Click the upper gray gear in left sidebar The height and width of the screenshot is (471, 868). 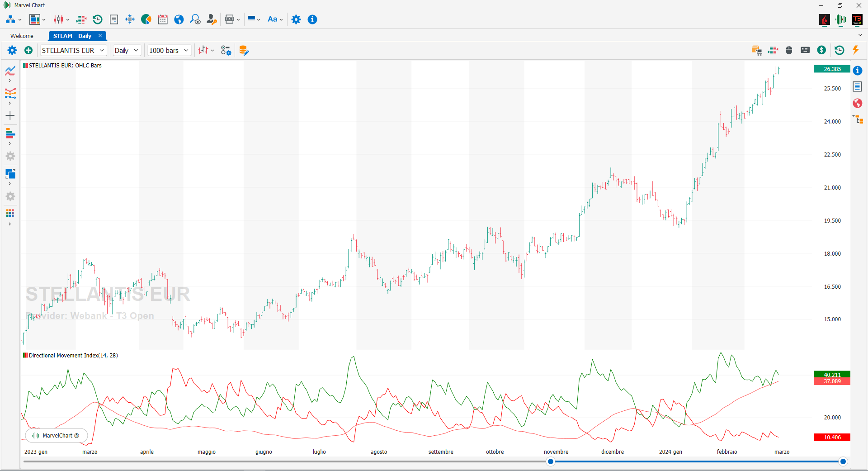tap(10, 156)
